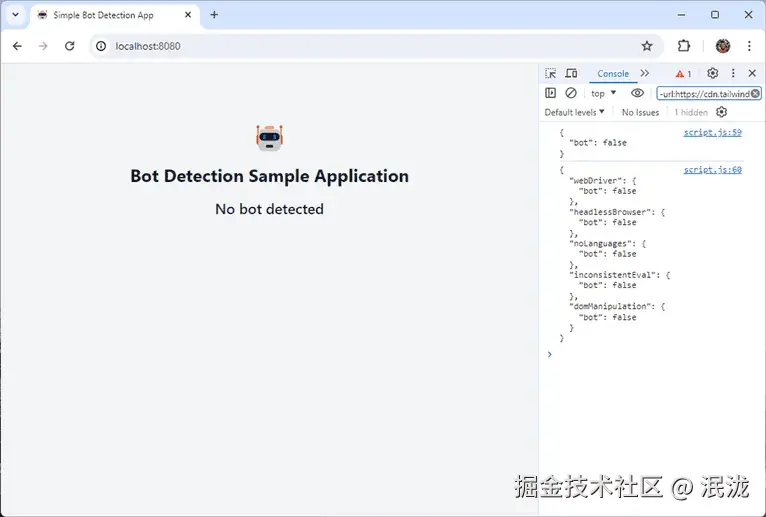Minimize the Chrome window
Viewport: 766px width, 517px height.
coord(681,15)
